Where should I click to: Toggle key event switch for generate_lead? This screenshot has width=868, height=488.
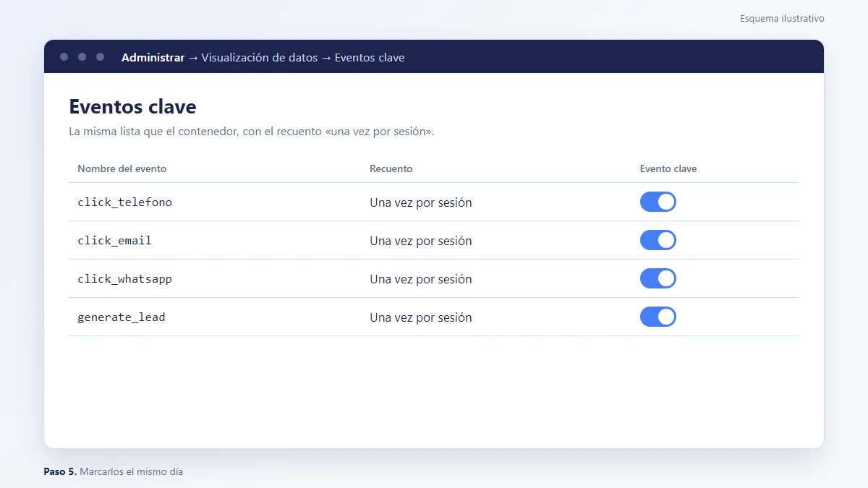pos(658,317)
